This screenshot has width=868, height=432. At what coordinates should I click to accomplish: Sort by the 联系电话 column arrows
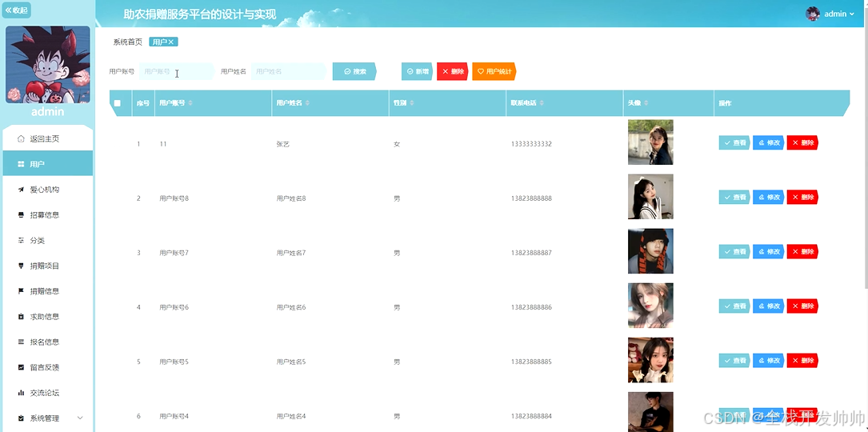click(x=542, y=103)
